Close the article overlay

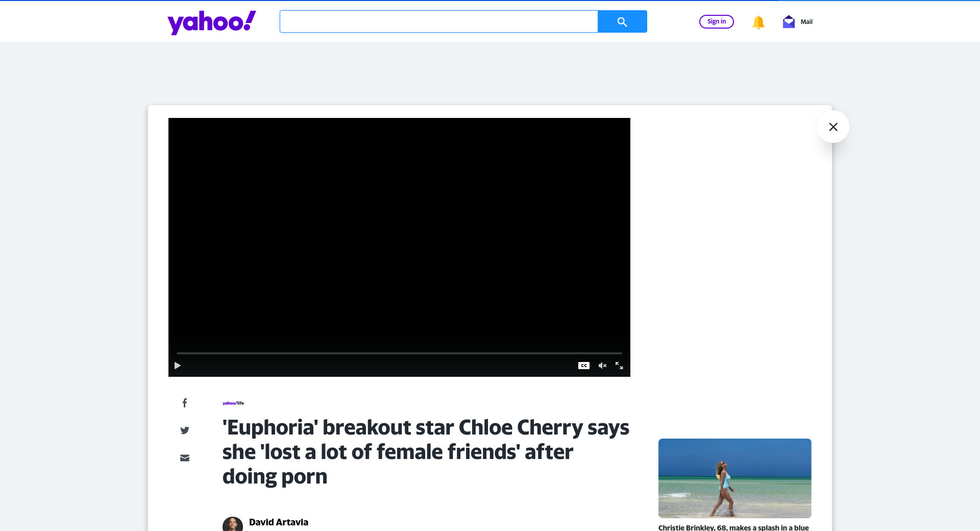pyautogui.click(x=833, y=127)
